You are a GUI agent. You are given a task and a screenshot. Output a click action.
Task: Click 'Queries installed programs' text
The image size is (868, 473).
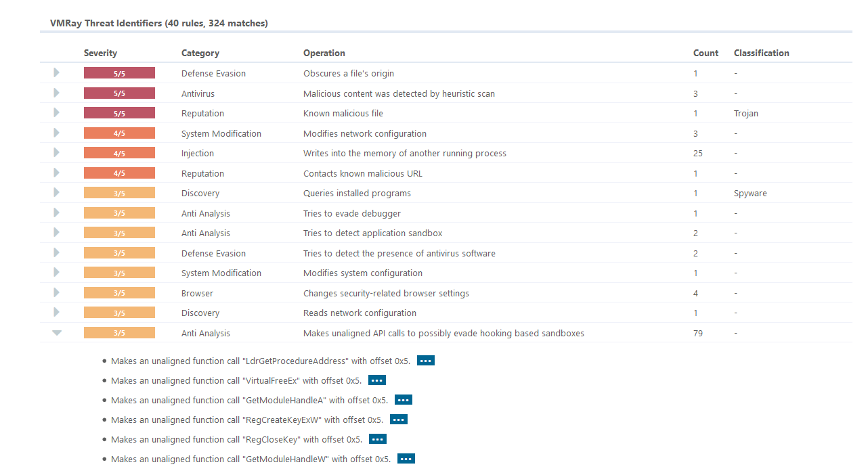[357, 193]
